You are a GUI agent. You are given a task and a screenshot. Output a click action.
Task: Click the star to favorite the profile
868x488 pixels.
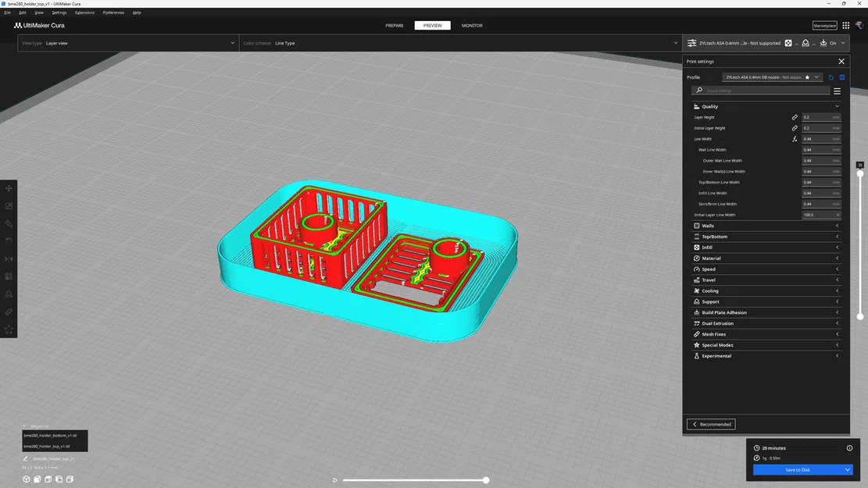tap(807, 77)
